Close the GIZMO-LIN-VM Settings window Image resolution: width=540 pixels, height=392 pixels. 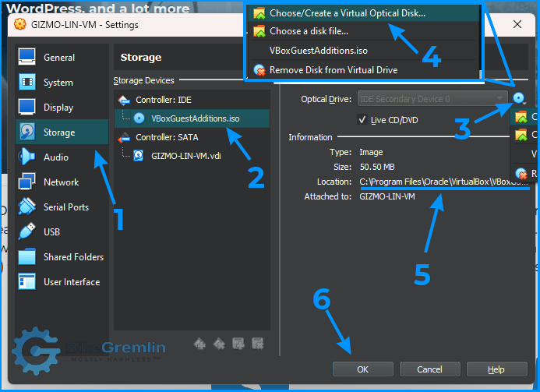pos(517,24)
